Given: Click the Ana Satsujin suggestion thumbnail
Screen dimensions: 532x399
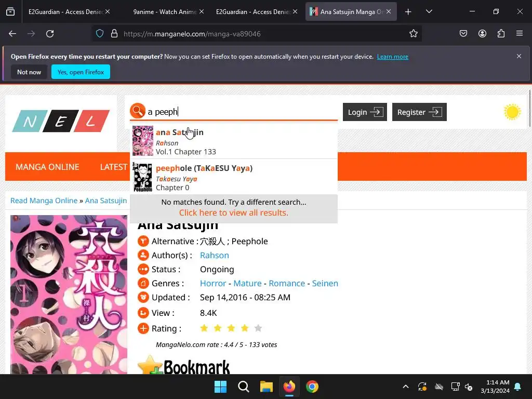Looking at the screenshot, I should tap(142, 141).
